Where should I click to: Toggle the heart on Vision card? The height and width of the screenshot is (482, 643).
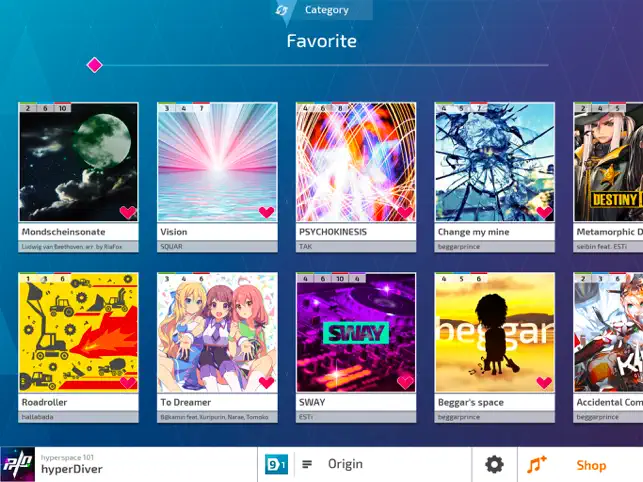pos(266,212)
